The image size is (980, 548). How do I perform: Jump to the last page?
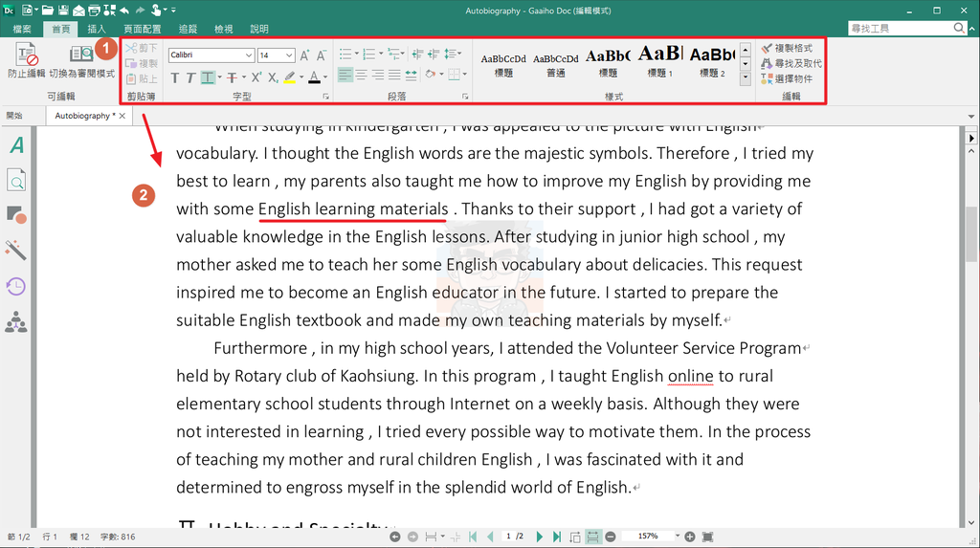coord(556,537)
